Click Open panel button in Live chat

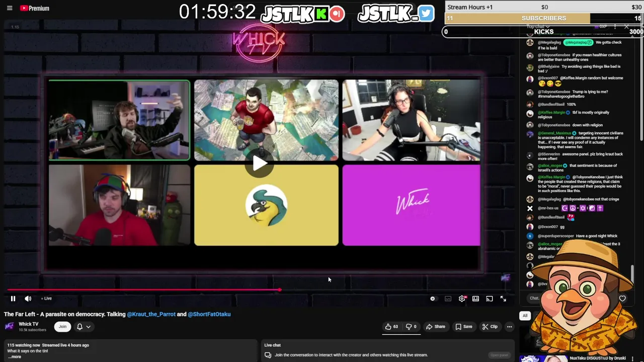click(x=499, y=355)
